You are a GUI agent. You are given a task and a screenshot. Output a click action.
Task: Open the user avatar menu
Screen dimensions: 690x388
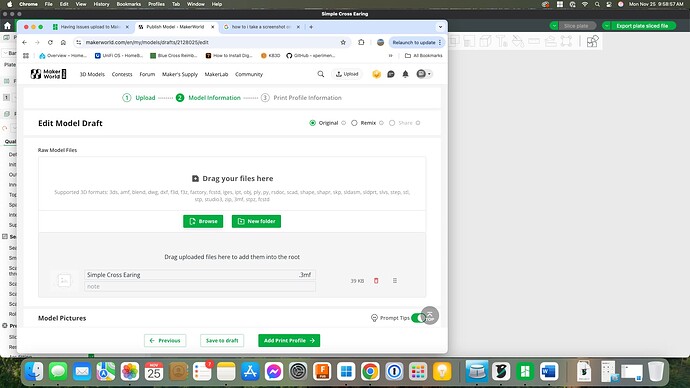click(424, 74)
